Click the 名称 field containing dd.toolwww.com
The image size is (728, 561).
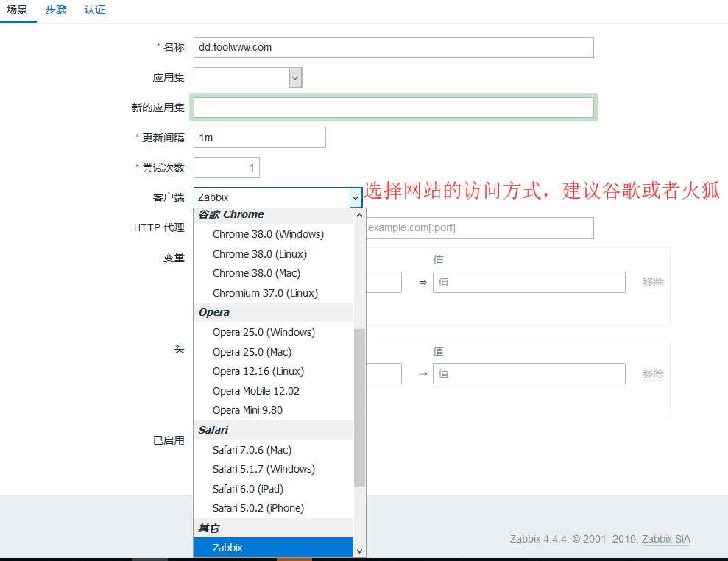[393, 47]
